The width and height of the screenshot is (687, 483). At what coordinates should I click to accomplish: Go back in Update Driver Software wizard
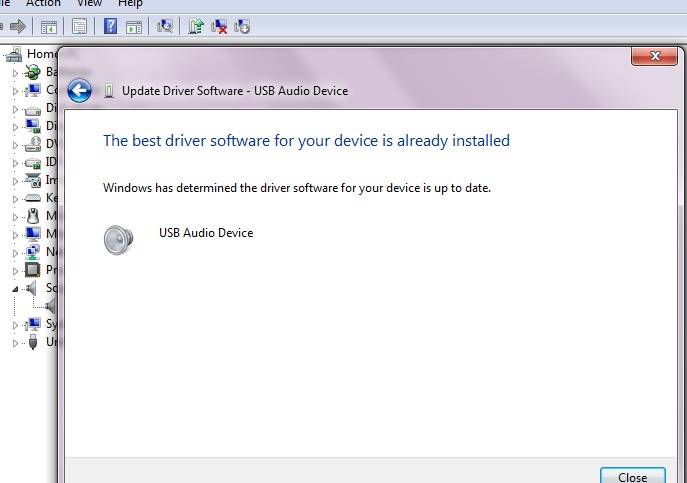(x=79, y=91)
